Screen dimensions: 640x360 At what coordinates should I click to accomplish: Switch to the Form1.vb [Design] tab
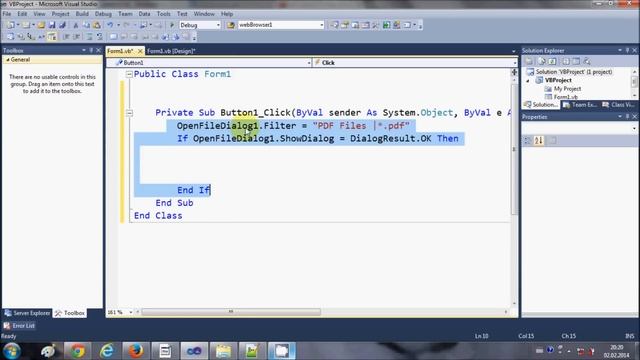(x=171, y=51)
